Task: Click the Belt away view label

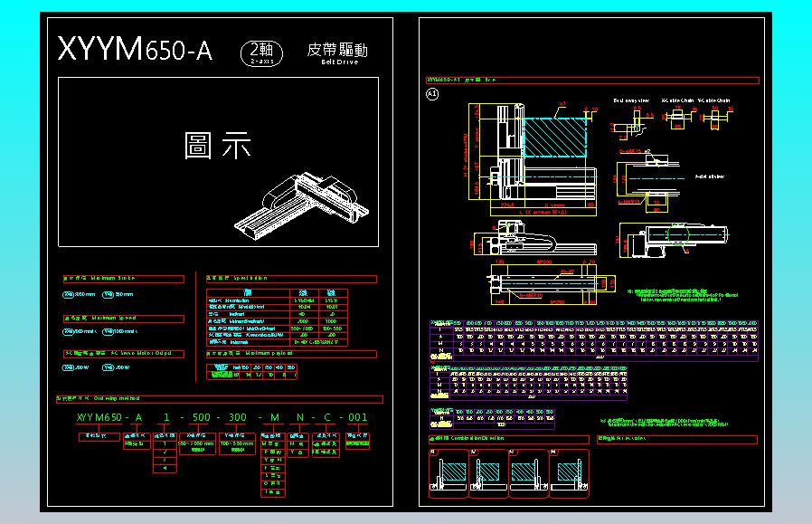Action: (631, 100)
